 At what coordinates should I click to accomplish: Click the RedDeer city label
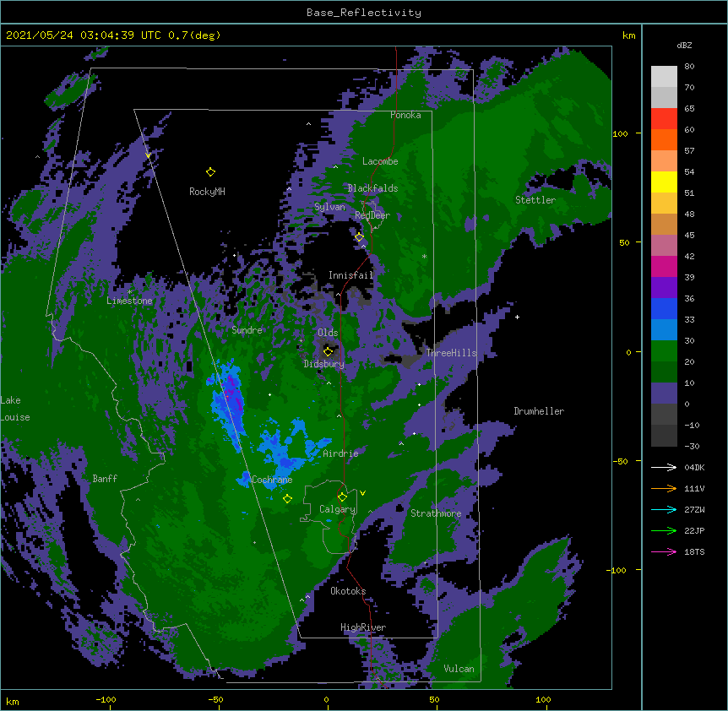372,215
